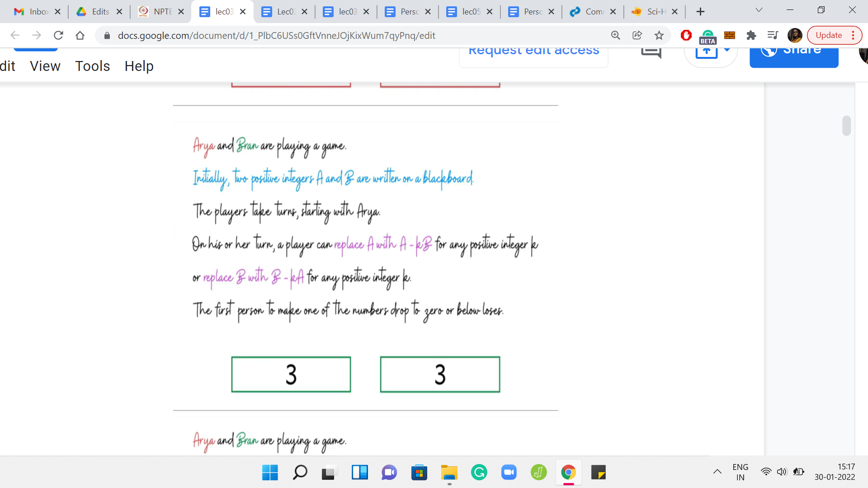Screen dimensions: 868x488
Task: Click the document vertical scrollbar thumb
Action: tap(846, 126)
